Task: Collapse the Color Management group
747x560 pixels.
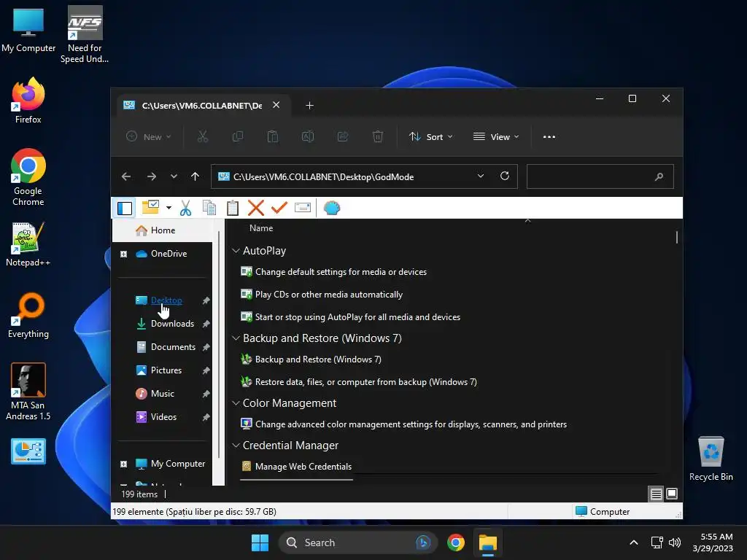Action: [236, 402]
